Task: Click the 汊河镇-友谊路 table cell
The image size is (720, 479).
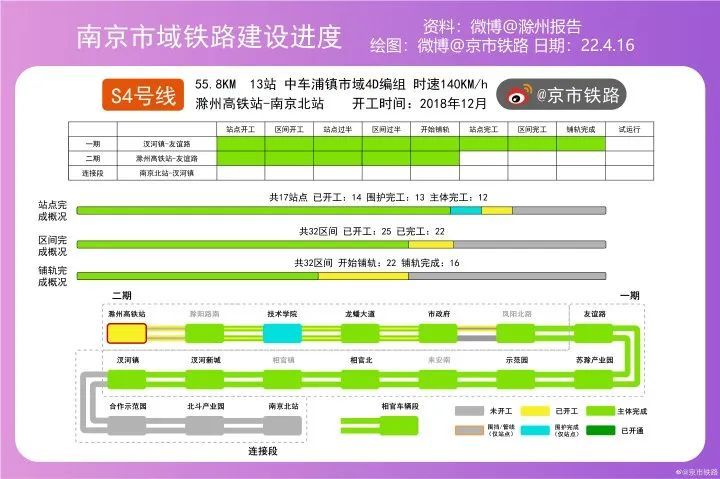Action: (167, 144)
